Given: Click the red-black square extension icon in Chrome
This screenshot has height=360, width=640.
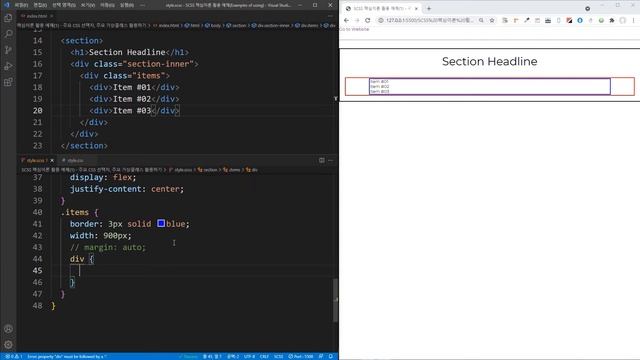Looking at the screenshot, I should (x=569, y=20).
